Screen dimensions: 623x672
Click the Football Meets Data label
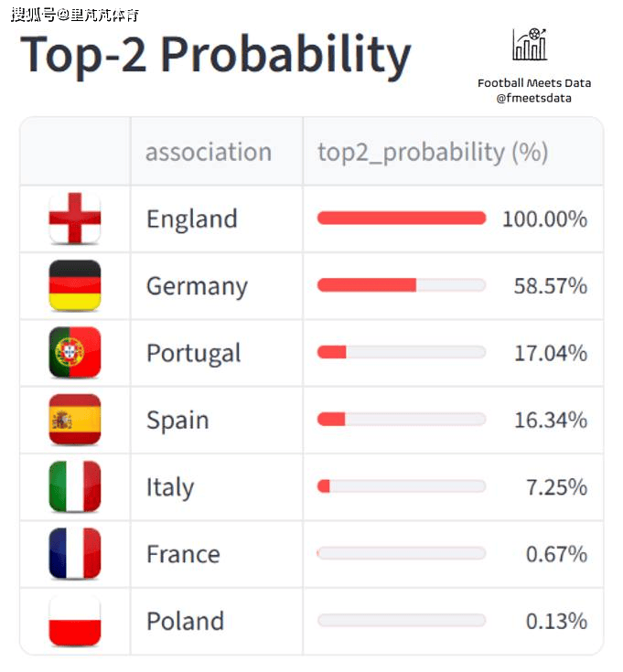click(x=534, y=83)
